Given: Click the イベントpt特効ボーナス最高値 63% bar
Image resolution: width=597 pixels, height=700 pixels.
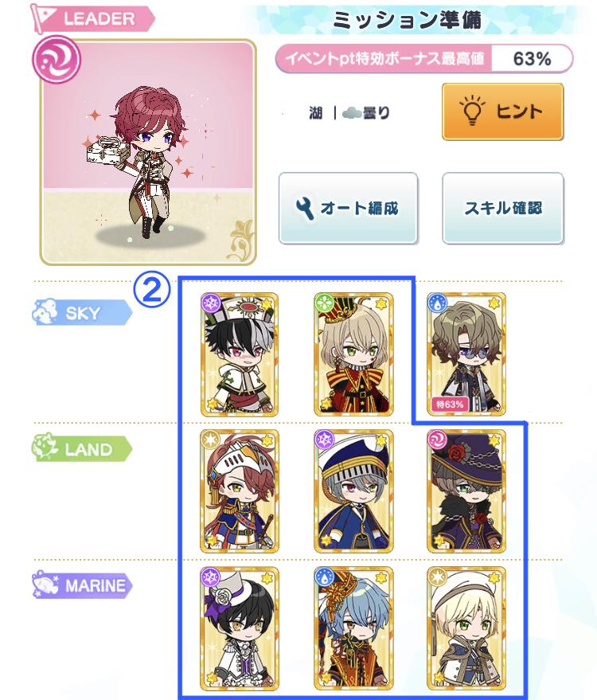Looking at the screenshot, I should point(424,58).
